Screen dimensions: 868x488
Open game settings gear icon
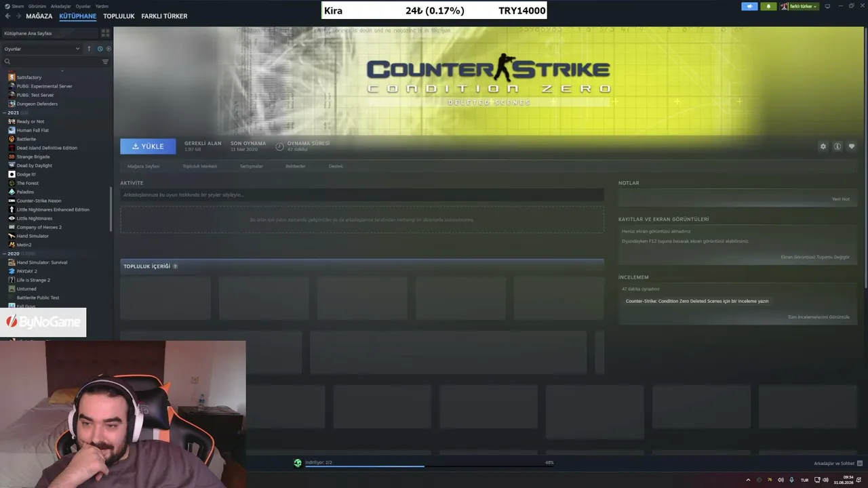click(823, 146)
